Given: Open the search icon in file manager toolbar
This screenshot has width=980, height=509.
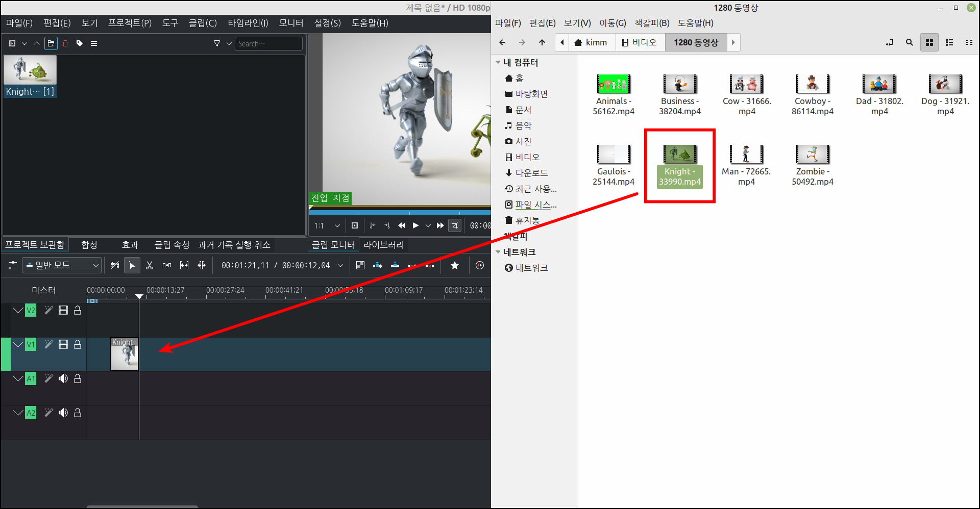Looking at the screenshot, I should 909,42.
